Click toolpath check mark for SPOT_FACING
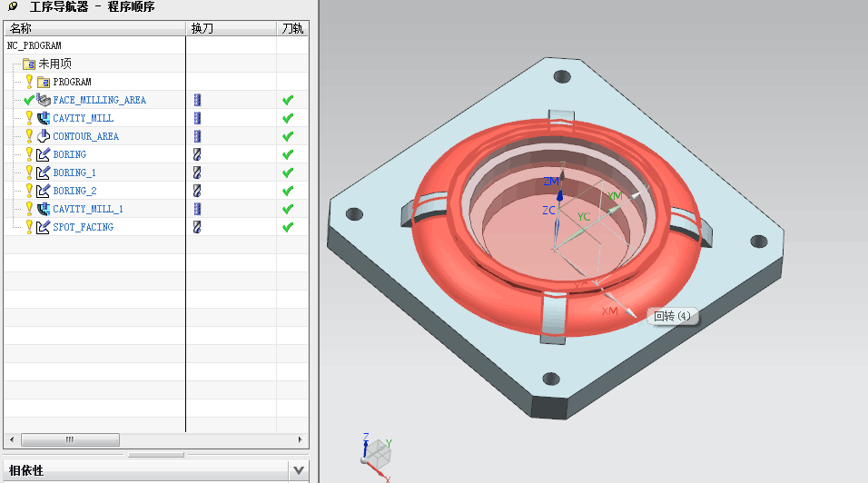 coord(288,227)
